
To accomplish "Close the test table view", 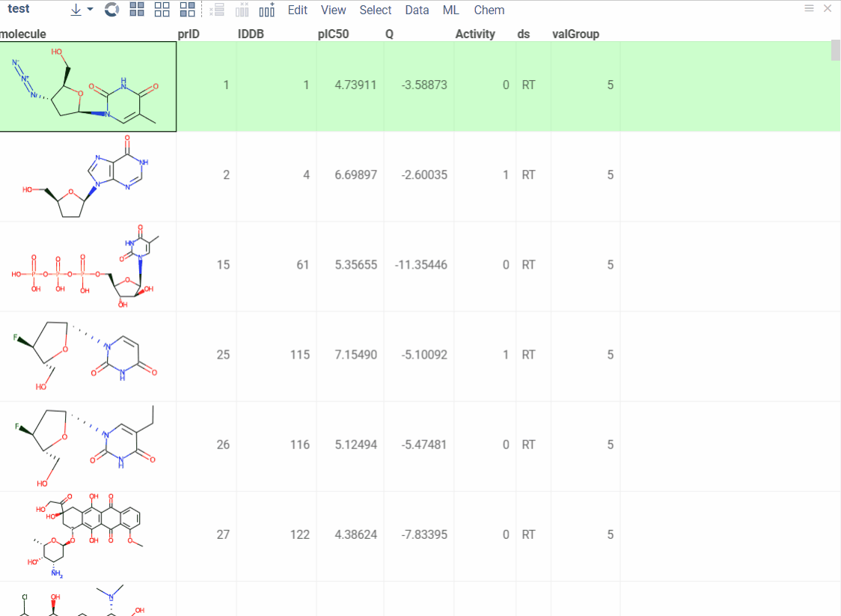I will [828, 8].
